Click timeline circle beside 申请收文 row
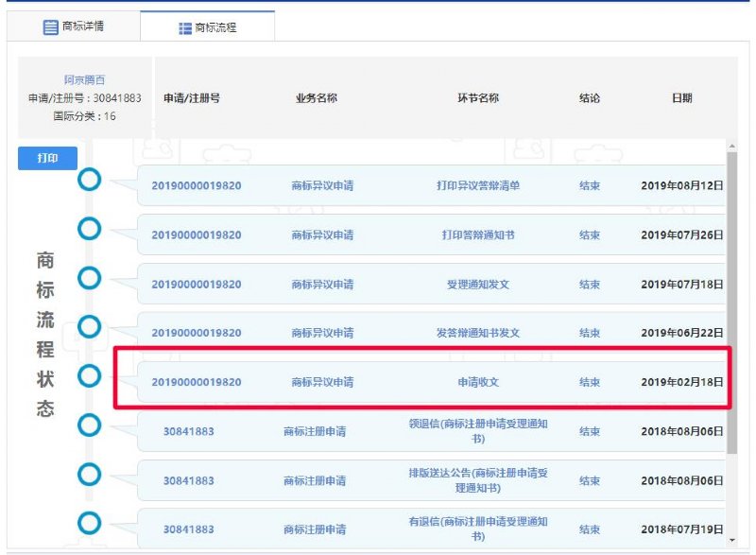The image size is (756, 555). click(89, 376)
